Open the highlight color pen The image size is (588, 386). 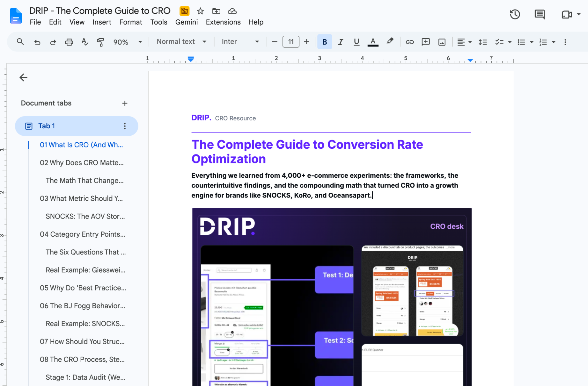coord(390,42)
